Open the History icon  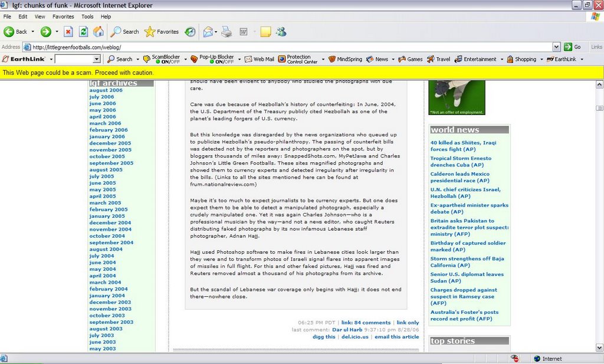[x=191, y=32]
